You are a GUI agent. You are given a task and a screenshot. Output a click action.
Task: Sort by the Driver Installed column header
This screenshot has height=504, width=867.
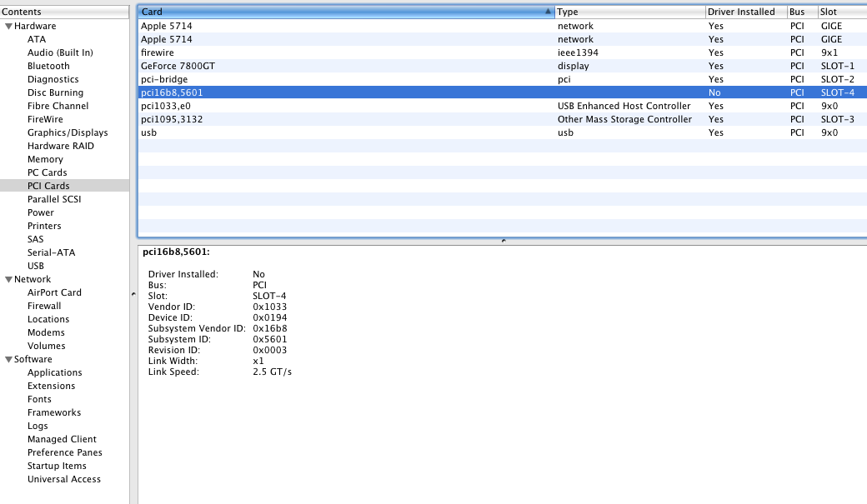[x=746, y=12]
